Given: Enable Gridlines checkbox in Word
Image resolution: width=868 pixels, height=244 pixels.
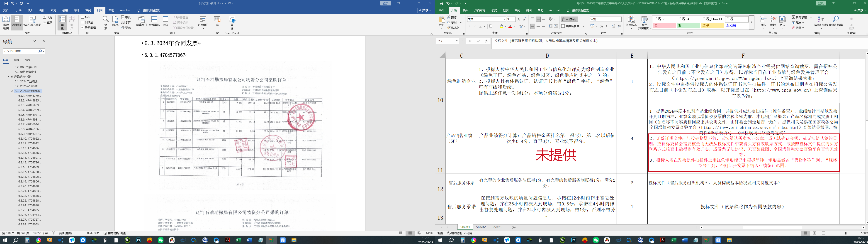Looking at the screenshot, I should (x=83, y=22).
